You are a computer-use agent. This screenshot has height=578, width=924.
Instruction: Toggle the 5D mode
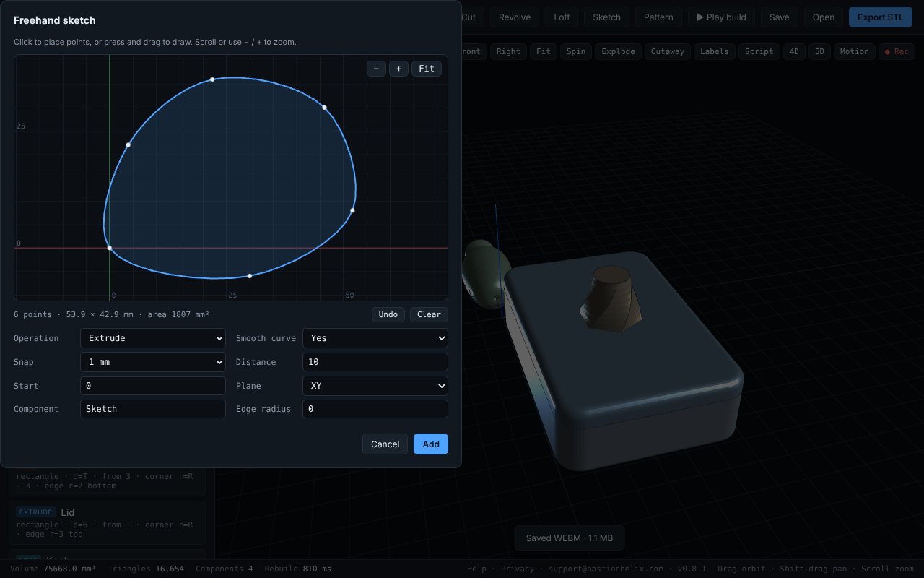pyautogui.click(x=819, y=51)
